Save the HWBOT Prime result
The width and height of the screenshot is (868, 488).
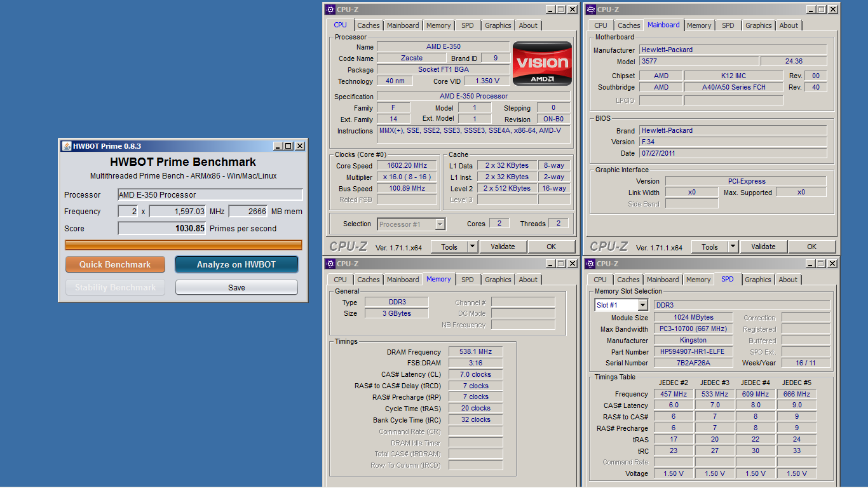[236, 287]
